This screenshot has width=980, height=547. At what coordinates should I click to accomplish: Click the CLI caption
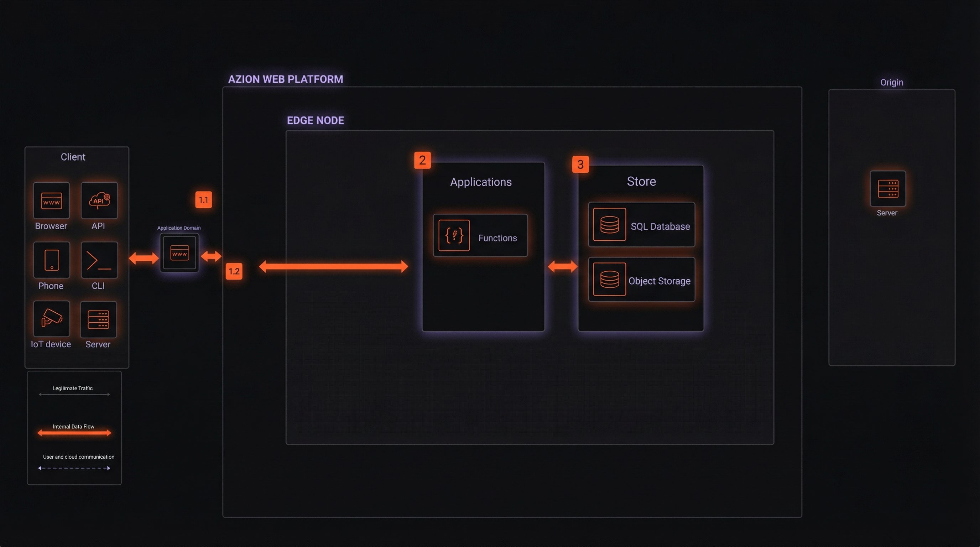[x=98, y=286]
